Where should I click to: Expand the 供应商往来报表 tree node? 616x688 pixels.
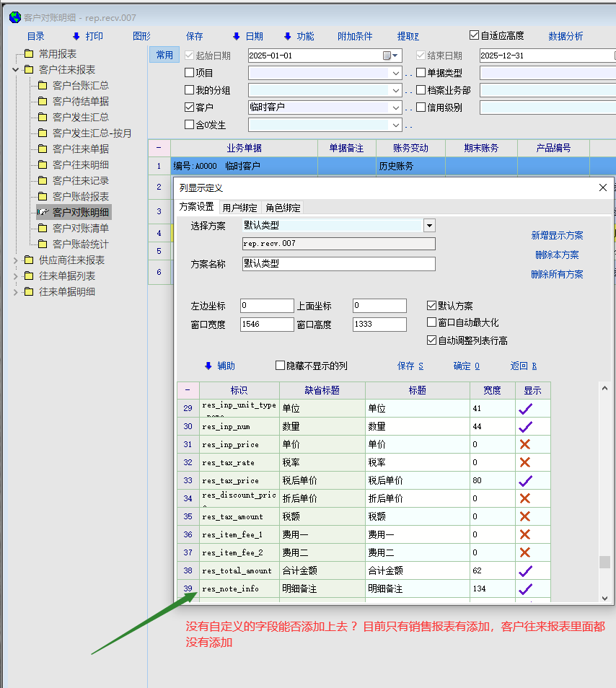point(16,260)
